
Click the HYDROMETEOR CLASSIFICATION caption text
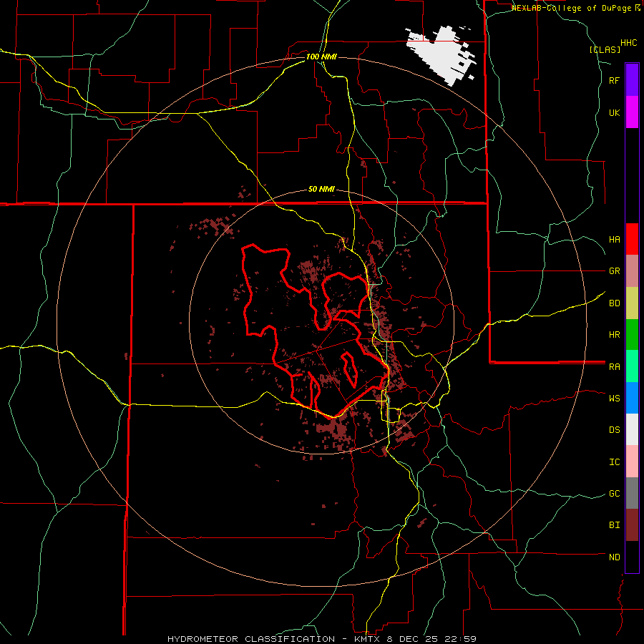pos(251,639)
